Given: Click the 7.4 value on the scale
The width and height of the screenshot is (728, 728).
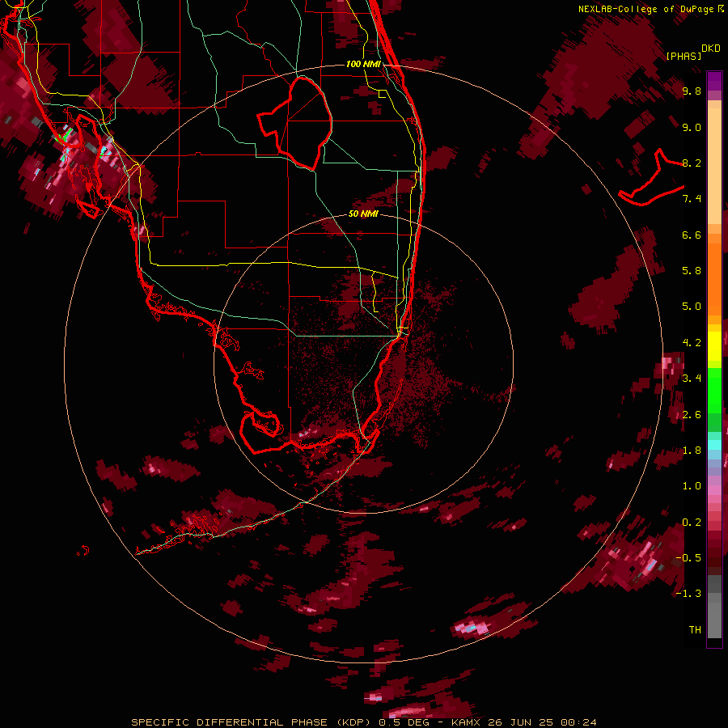Looking at the screenshot, I should pyautogui.click(x=692, y=199).
